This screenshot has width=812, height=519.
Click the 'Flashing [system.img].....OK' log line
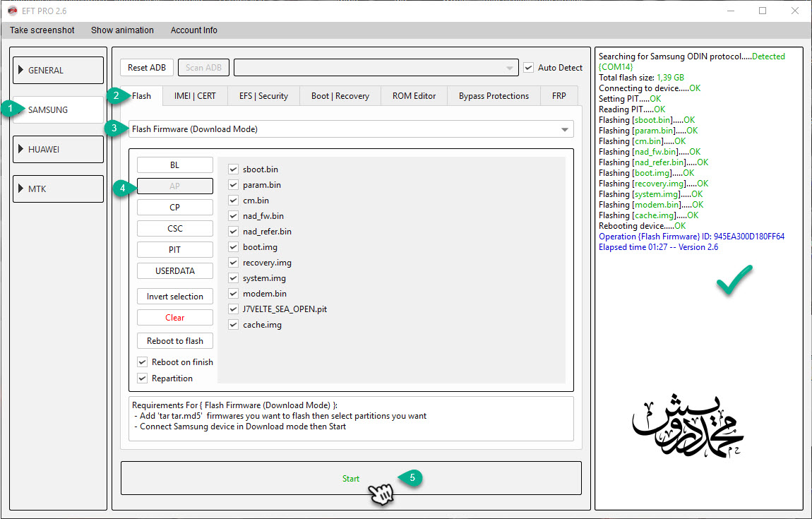(x=650, y=193)
